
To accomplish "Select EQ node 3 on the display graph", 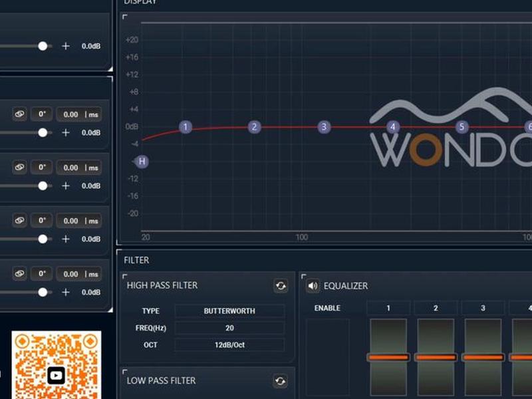I will click(x=324, y=127).
